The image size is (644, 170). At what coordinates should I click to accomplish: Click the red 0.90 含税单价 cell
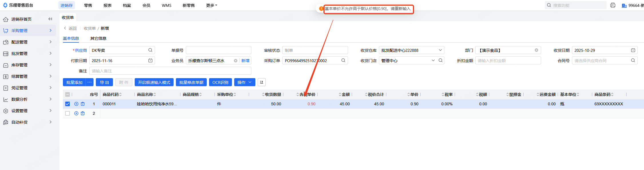point(311,104)
